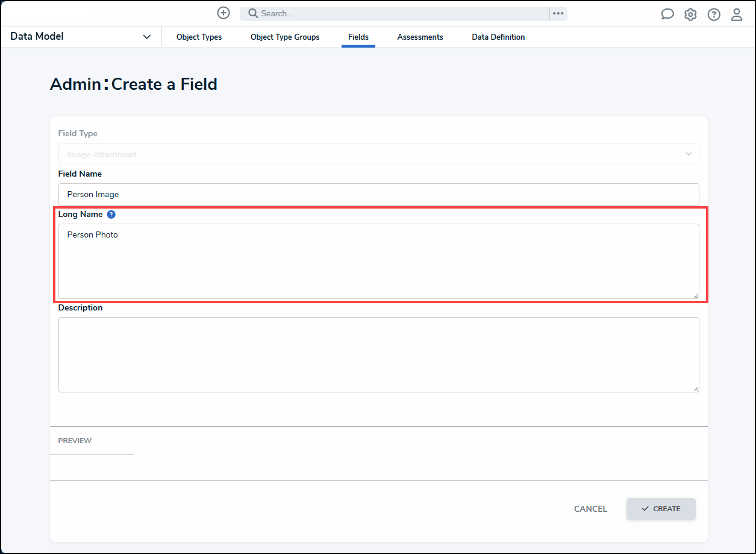Open the search options ellipsis

[x=558, y=13]
